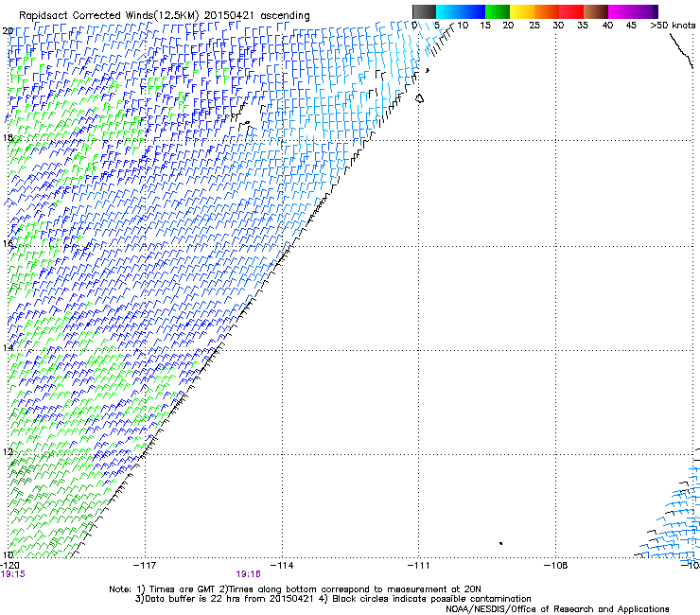
Task: Select the cyan-blue 5-15 knots legend segment
Action: click(461, 11)
